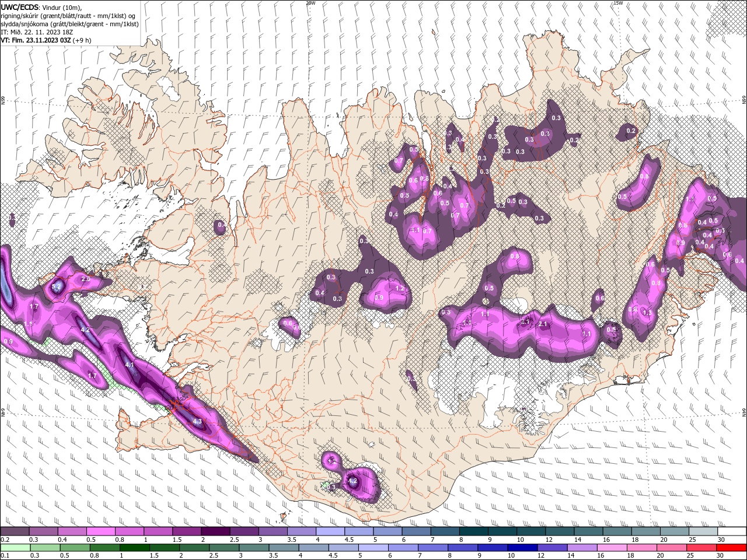Select the dark teal 8 swatch in upper legend
747x560 pixels.
tap(473, 531)
